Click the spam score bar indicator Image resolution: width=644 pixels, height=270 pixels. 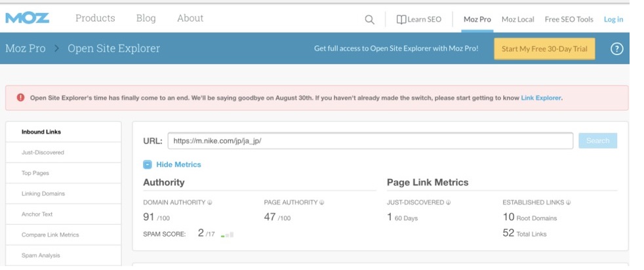coord(228,235)
